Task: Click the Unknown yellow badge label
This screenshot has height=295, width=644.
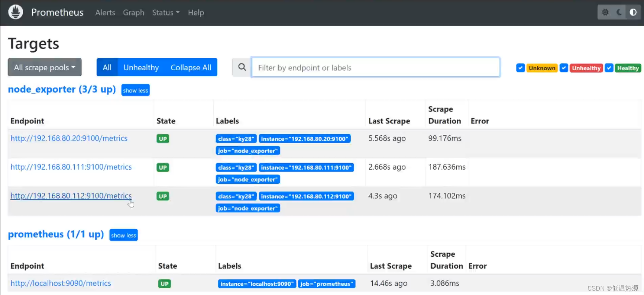Action: pyautogui.click(x=542, y=68)
